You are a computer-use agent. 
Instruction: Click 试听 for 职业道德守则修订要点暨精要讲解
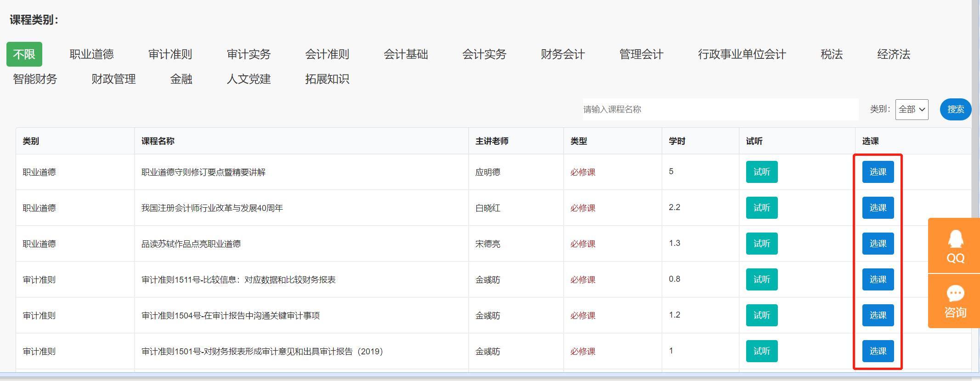(x=761, y=172)
